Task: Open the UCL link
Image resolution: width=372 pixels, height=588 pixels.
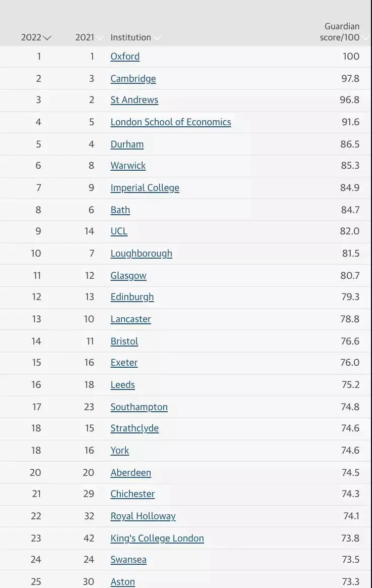Action: [x=119, y=231]
